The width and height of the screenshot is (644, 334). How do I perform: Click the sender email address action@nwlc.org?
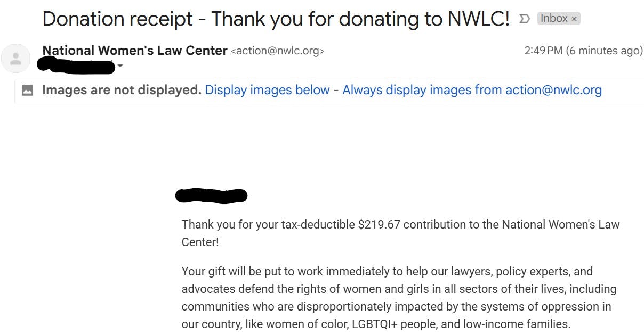point(277,51)
